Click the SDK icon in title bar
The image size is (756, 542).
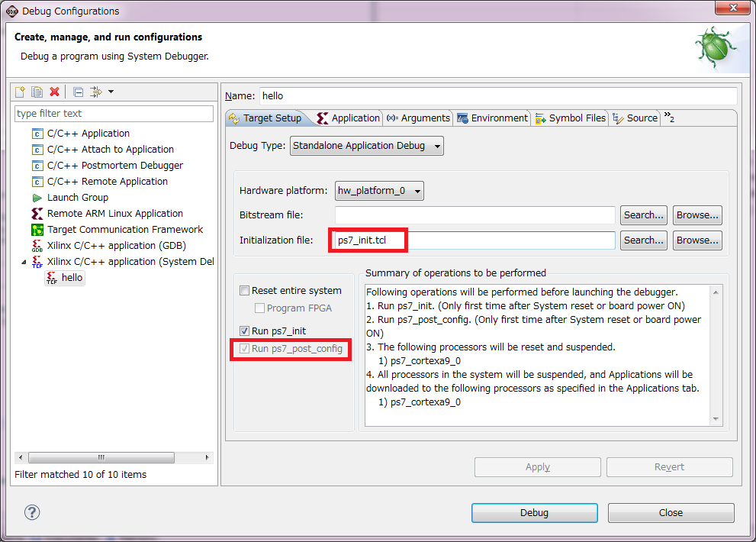(x=12, y=11)
